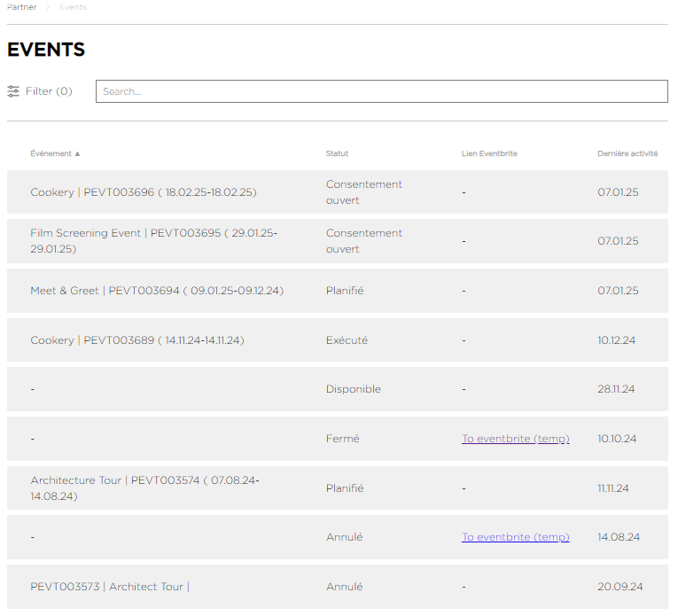This screenshot has width=678, height=616.
Task: Click date 10.12.24
Action: [616, 340]
